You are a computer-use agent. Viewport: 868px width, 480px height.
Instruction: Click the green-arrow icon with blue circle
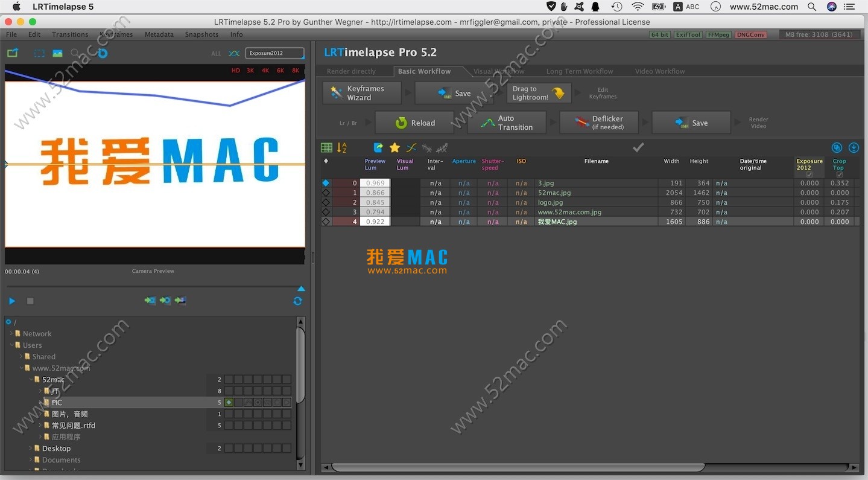click(x=165, y=301)
